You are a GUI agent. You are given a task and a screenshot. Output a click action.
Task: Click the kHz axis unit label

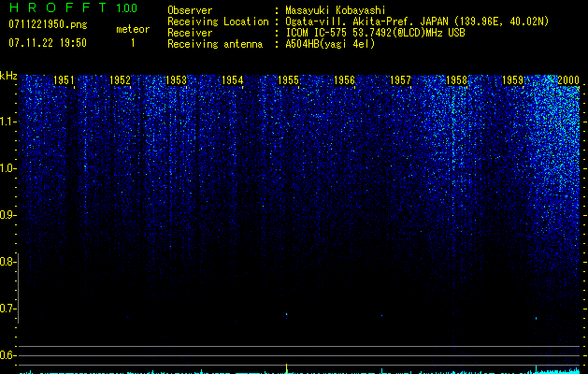[x=8, y=76]
